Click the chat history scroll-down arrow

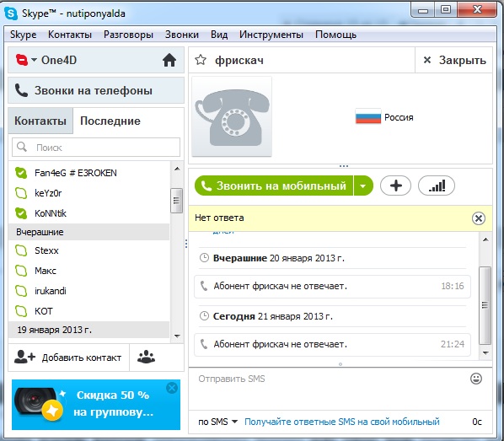coord(485,352)
